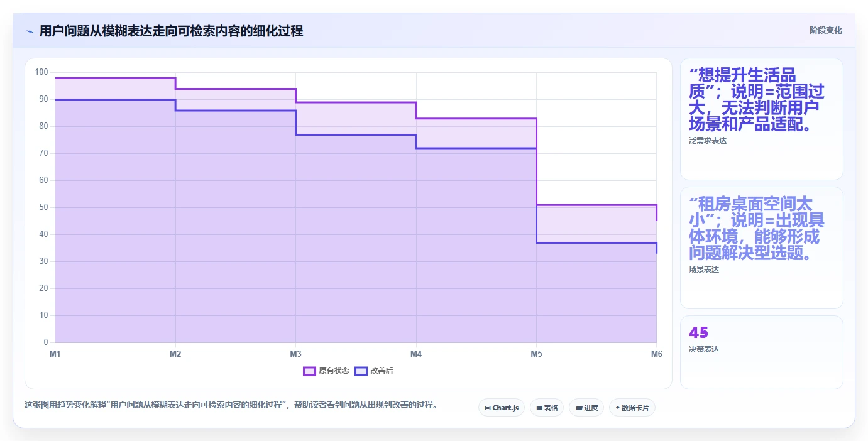Click the M4 axis label

click(x=416, y=354)
